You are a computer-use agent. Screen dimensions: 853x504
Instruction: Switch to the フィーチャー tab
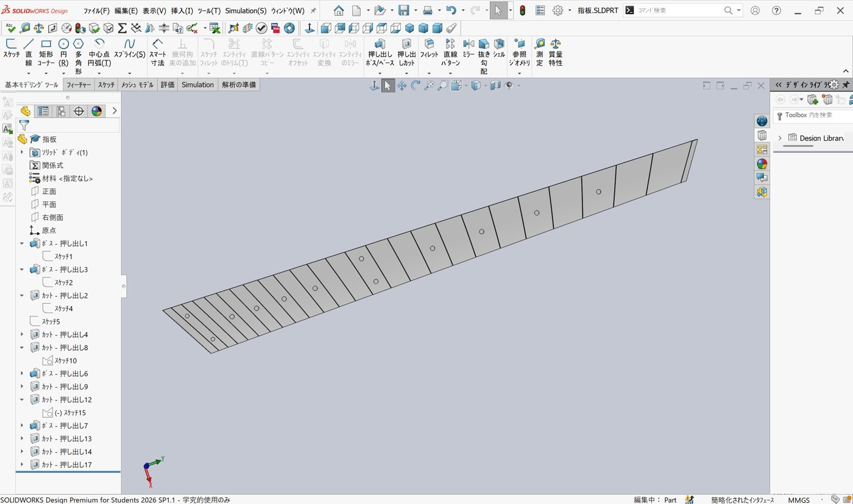[x=79, y=85]
